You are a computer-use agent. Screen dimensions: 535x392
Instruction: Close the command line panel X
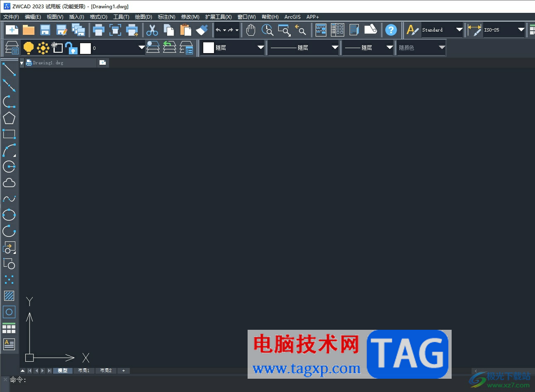[x=5, y=379]
